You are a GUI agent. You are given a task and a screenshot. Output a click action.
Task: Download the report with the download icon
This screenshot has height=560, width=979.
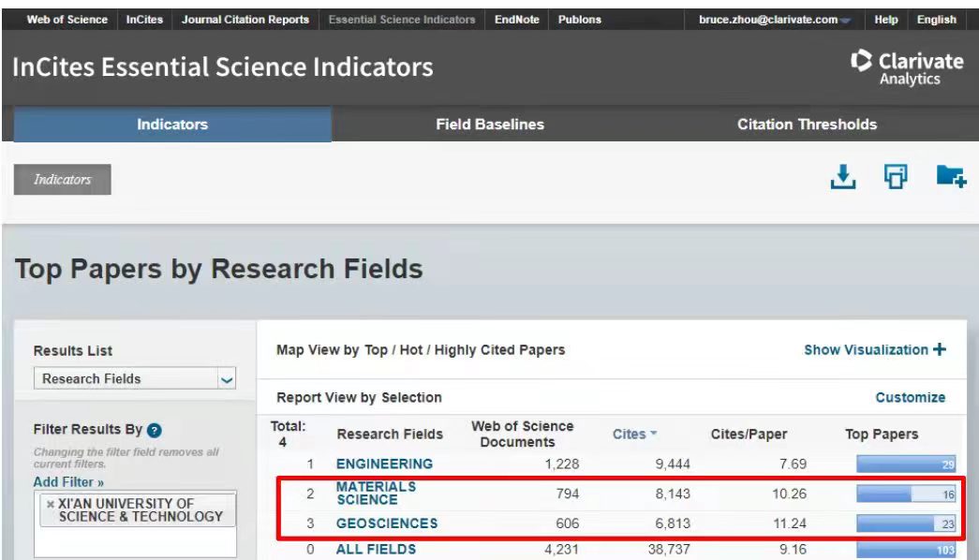843,177
